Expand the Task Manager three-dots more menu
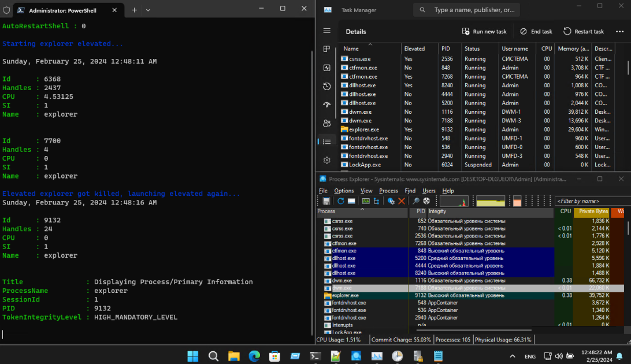The image size is (631, 364). 619,31
